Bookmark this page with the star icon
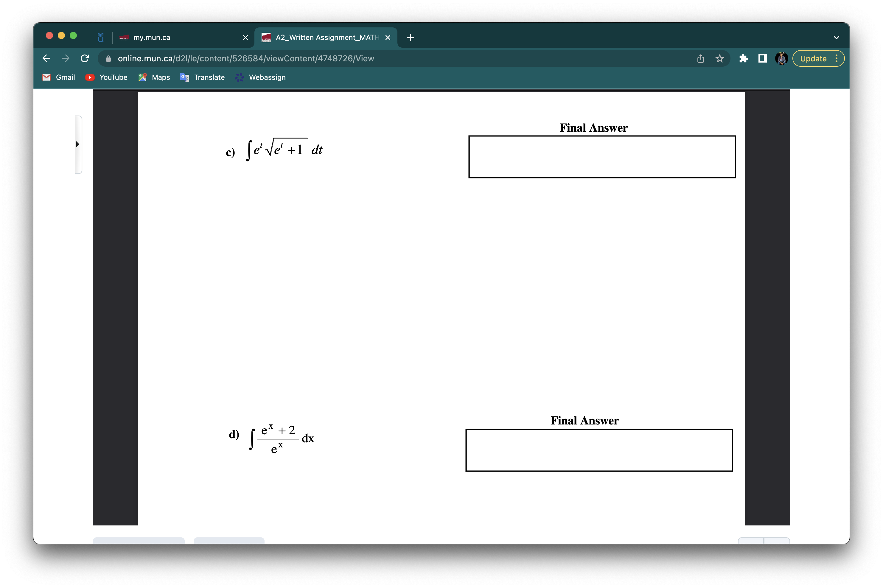This screenshot has height=588, width=883. (x=719, y=58)
